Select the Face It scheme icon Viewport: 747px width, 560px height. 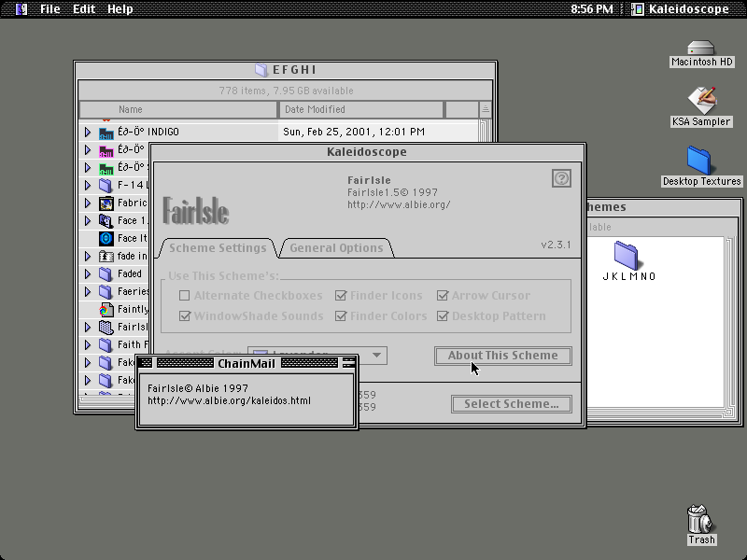point(106,239)
